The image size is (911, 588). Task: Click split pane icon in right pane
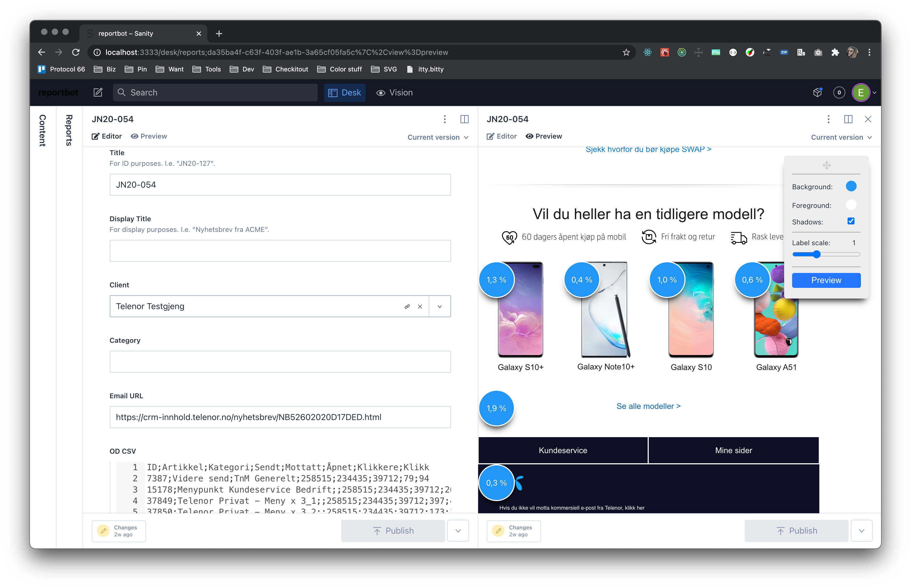848,119
